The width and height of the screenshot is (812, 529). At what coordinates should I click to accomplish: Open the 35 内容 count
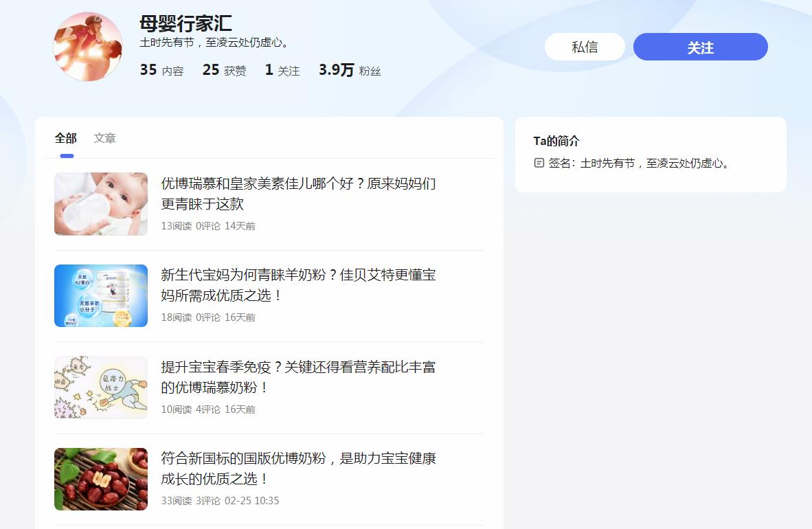(x=161, y=70)
